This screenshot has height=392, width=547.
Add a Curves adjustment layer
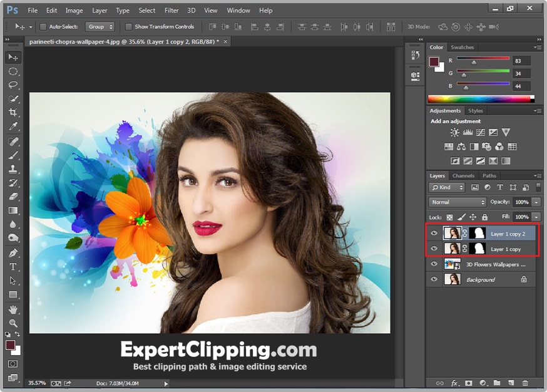coord(481,132)
